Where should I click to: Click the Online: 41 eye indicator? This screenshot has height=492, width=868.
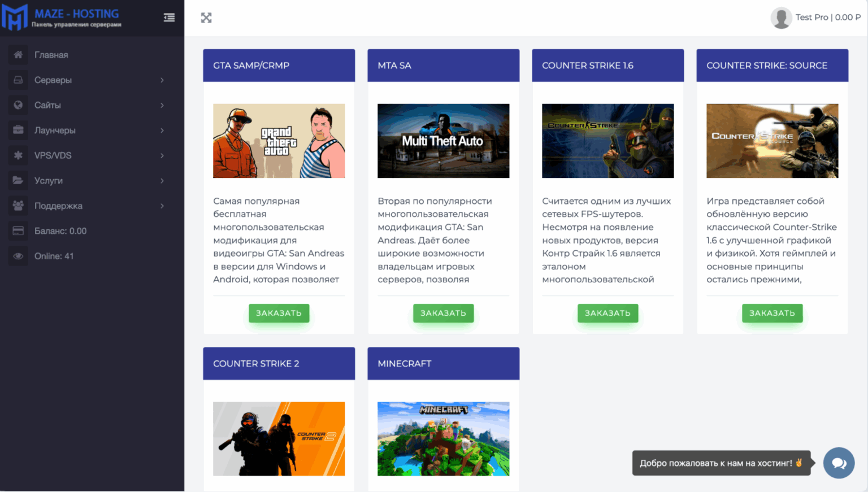[54, 256]
